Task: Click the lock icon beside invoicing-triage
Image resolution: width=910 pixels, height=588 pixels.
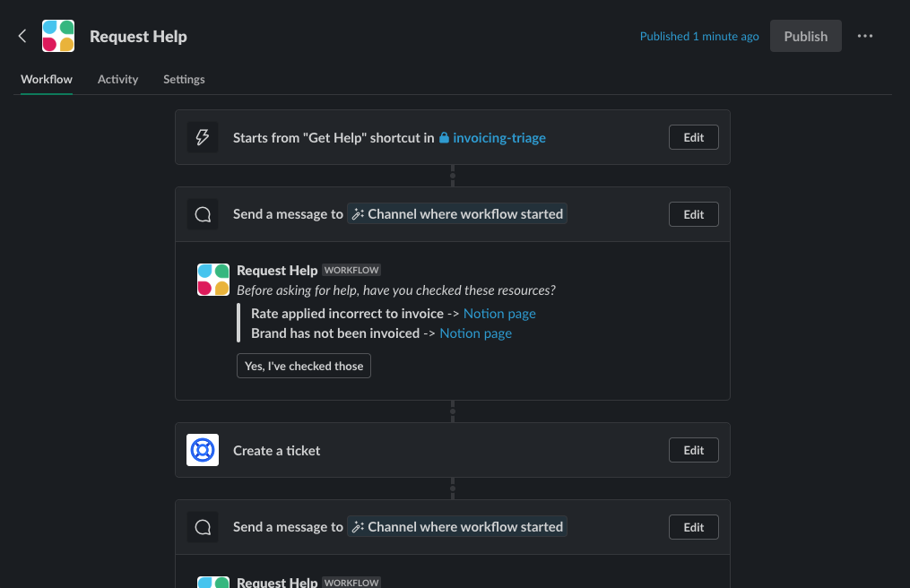Action: point(444,137)
